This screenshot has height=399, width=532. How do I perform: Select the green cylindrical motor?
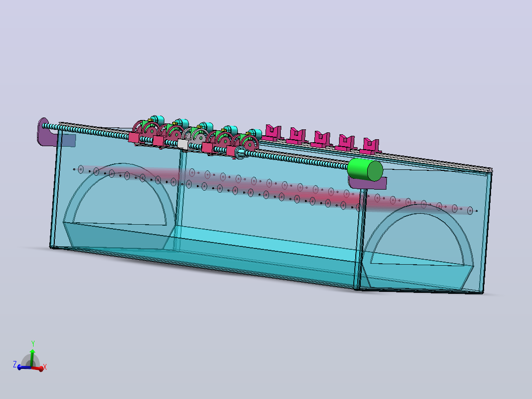click(365, 170)
